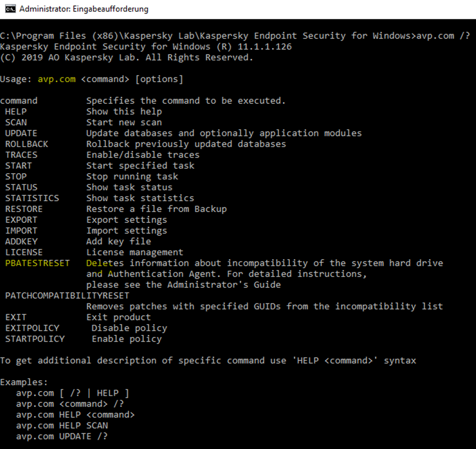Click the STARTPOLICY command in the list

(35, 339)
